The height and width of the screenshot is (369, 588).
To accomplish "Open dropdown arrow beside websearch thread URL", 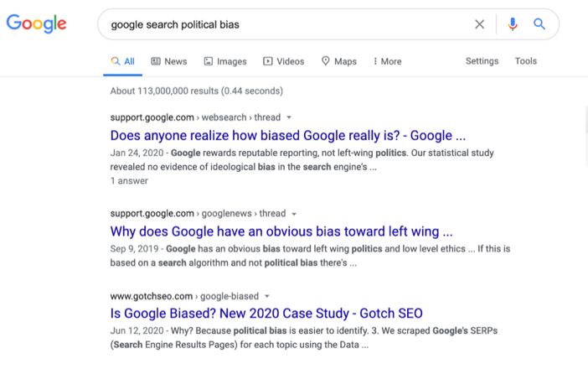I will (289, 117).
